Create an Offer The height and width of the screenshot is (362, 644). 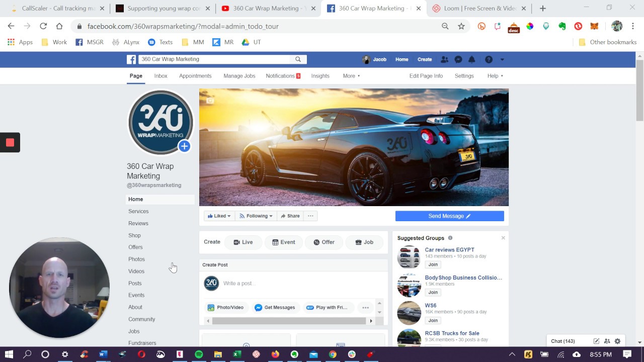324,242
